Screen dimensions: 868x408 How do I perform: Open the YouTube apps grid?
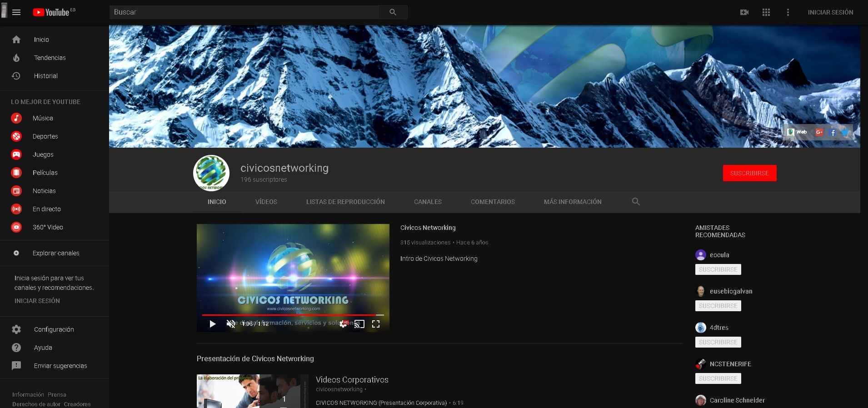point(766,12)
